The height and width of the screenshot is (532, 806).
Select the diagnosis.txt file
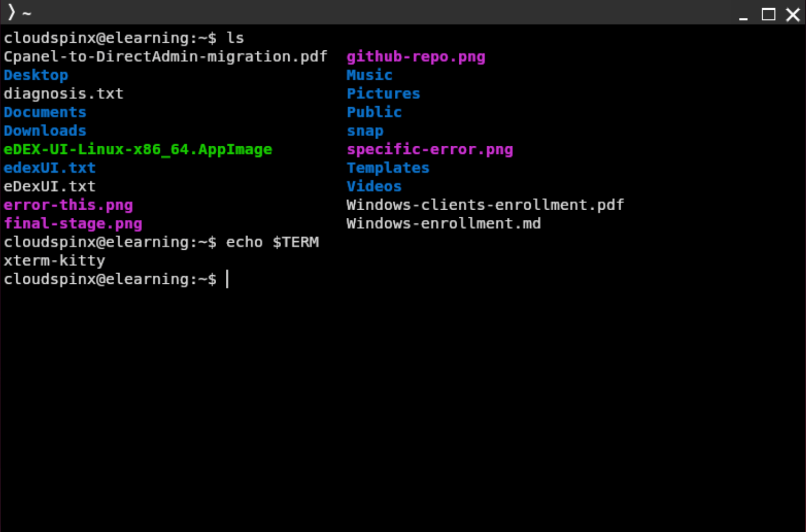tap(63, 94)
